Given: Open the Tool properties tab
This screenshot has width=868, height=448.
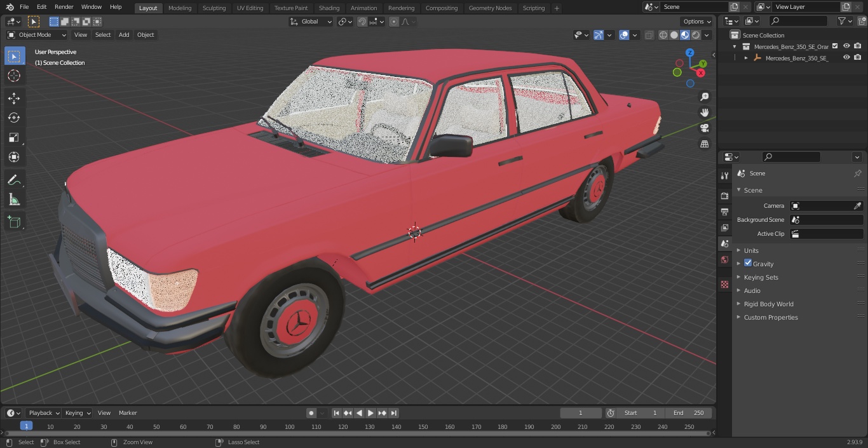Looking at the screenshot, I should (x=724, y=176).
